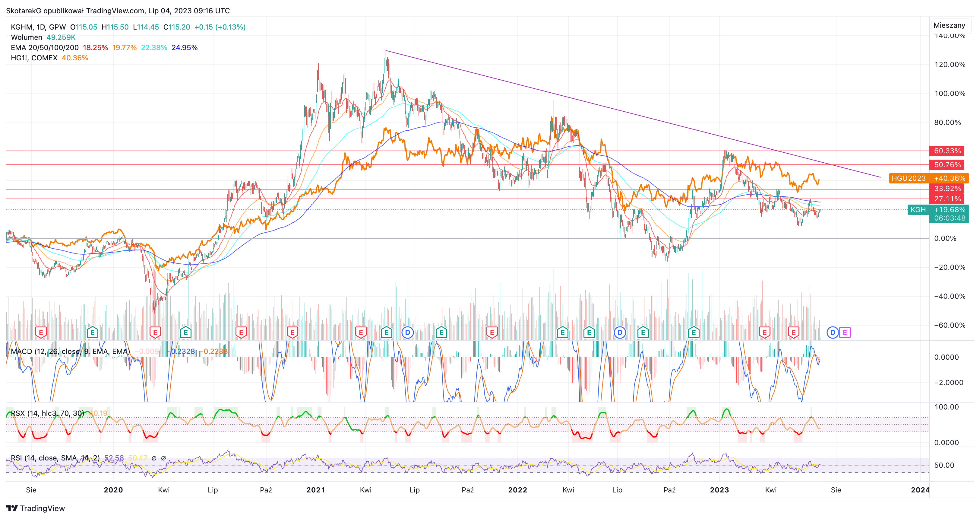The width and height of the screenshot is (980, 519).
Task: Click the 120.00% level on price axis
Action: click(950, 64)
